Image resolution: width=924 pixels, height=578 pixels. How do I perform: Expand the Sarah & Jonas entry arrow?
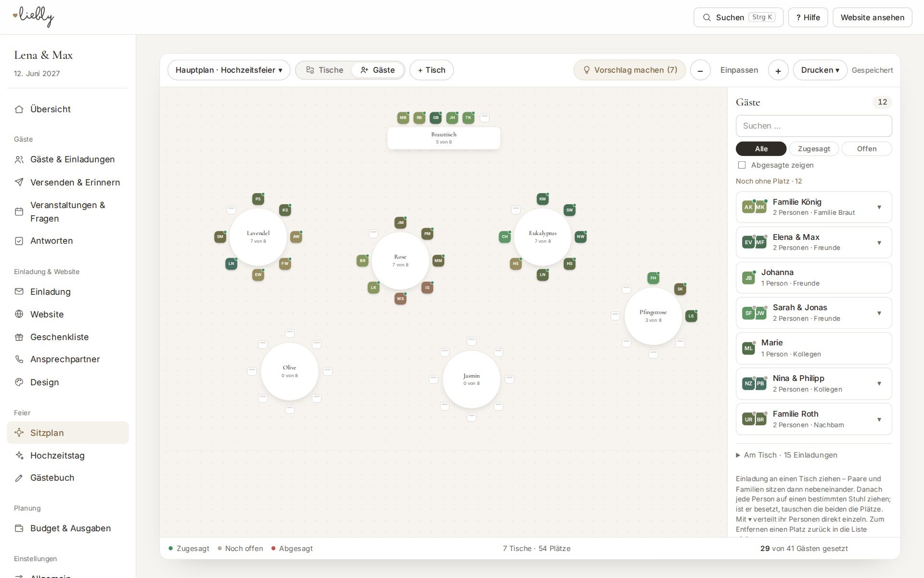(x=879, y=313)
